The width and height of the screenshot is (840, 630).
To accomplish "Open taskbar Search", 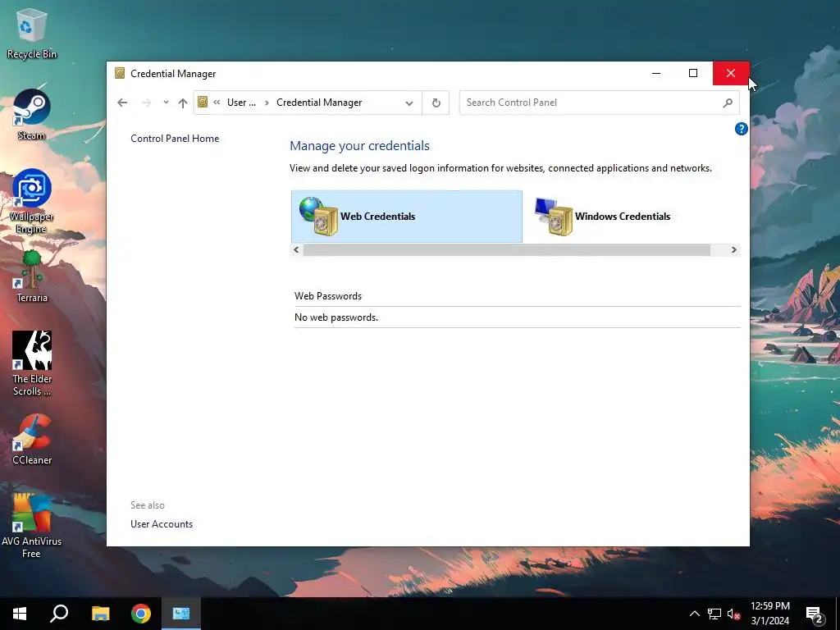I will click(x=59, y=614).
